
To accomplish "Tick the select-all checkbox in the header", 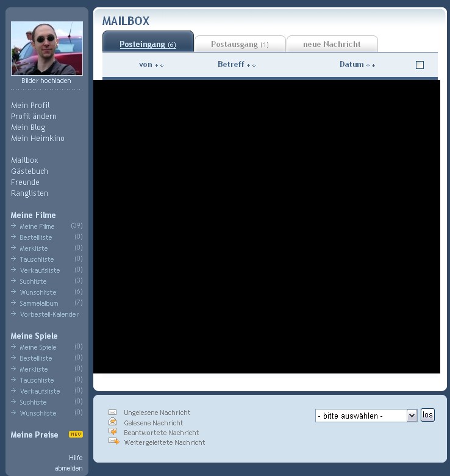I will pos(420,65).
